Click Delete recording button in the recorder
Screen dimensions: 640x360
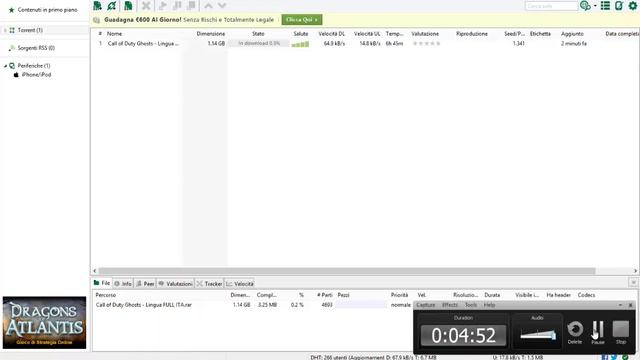tap(575, 332)
